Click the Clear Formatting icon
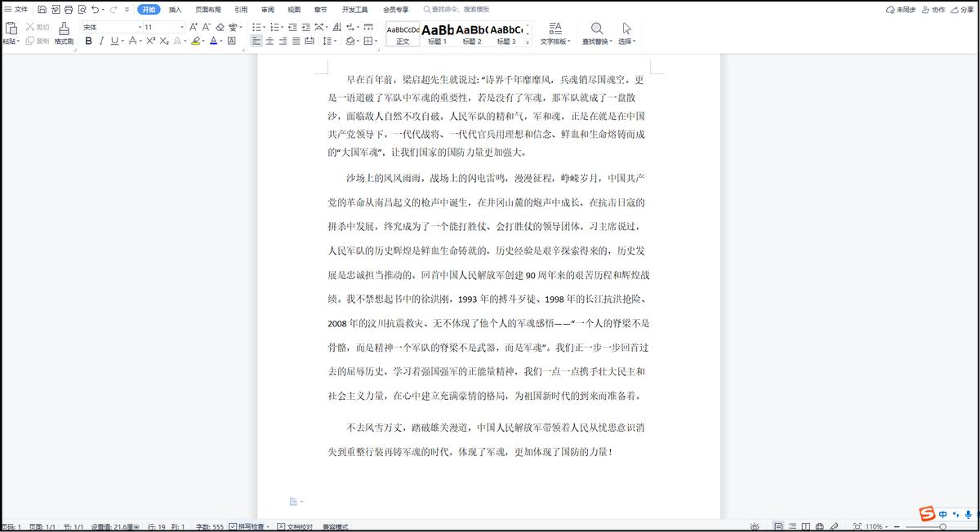This screenshot has height=532, width=980. [x=220, y=27]
